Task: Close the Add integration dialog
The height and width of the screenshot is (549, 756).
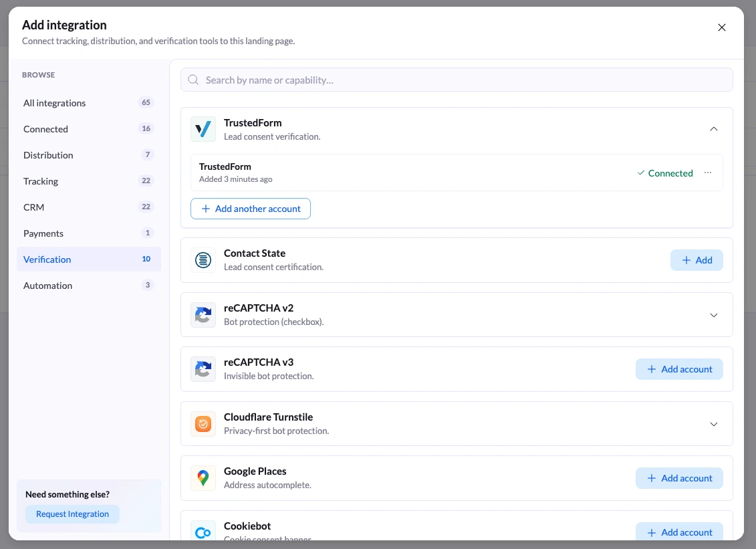Action: pyautogui.click(x=722, y=27)
